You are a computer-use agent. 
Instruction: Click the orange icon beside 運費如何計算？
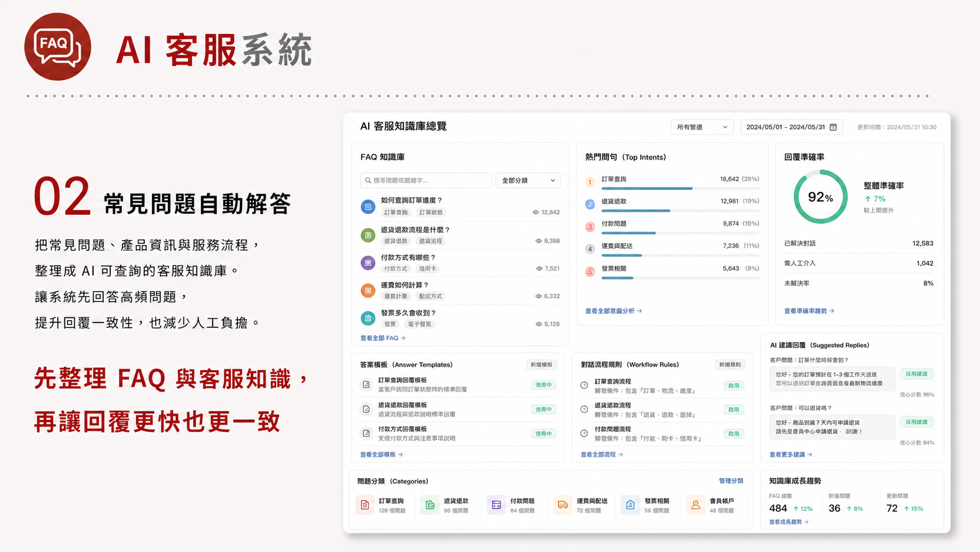pyautogui.click(x=368, y=290)
